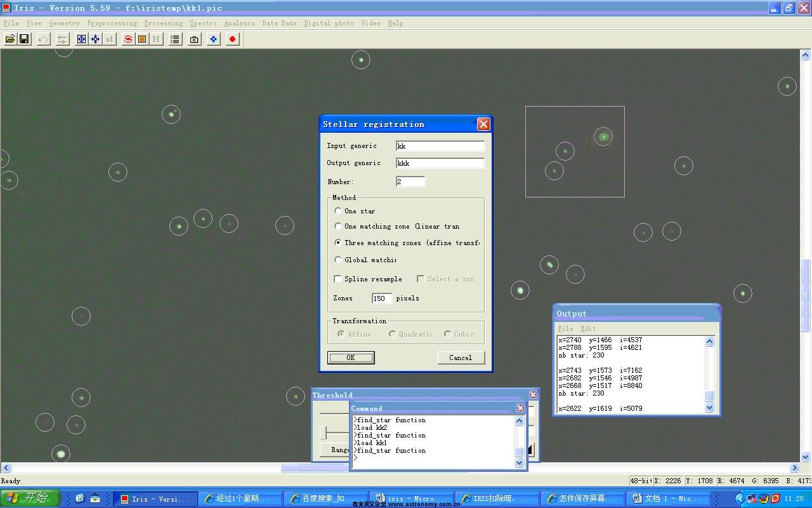This screenshot has height=508, width=812.
Task: Click main image scroll-up arrow
Action: pyautogui.click(x=806, y=55)
